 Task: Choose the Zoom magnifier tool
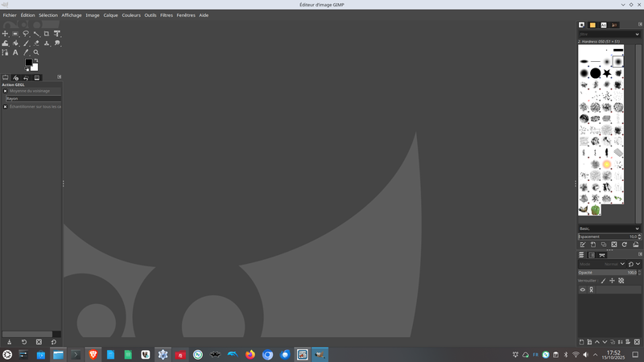coord(36,52)
